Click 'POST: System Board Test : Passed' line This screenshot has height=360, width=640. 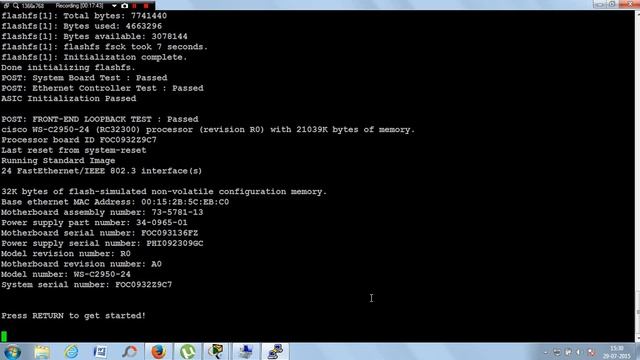(x=84, y=78)
